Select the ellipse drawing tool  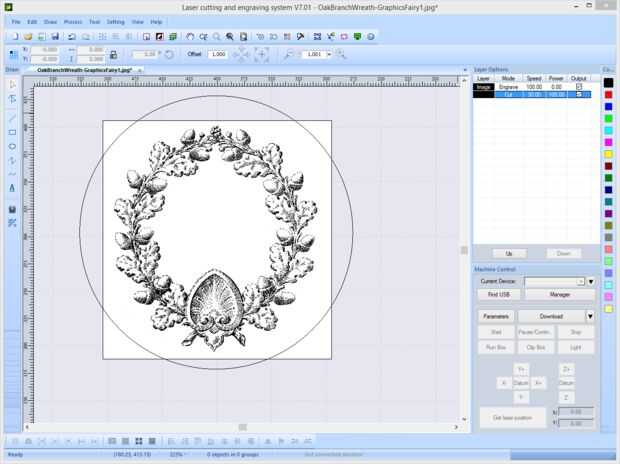point(12,146)
